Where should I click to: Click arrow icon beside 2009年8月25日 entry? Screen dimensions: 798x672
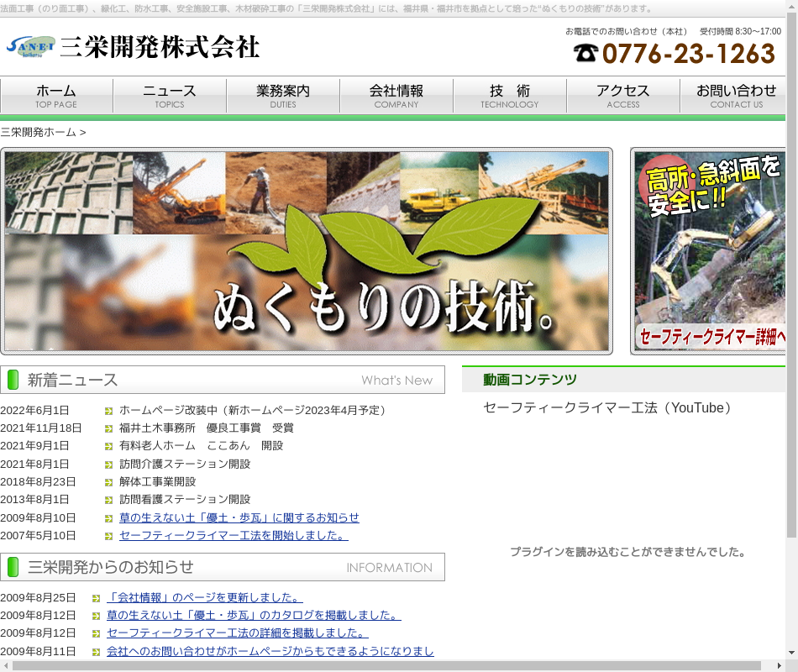point(97,598)
